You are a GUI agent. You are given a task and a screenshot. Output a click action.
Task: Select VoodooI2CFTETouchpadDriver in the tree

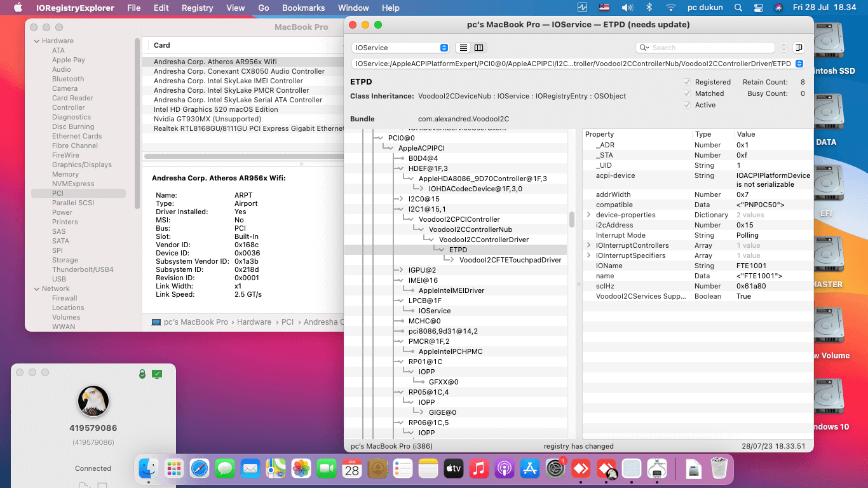click(510, 260)
